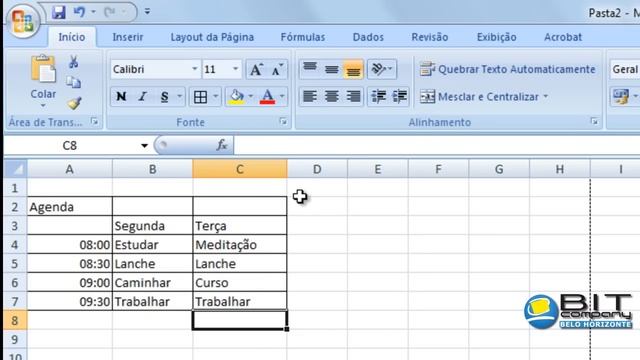Open text orientation button
This screenshot has height=360, width=640.
click(382, 69)
